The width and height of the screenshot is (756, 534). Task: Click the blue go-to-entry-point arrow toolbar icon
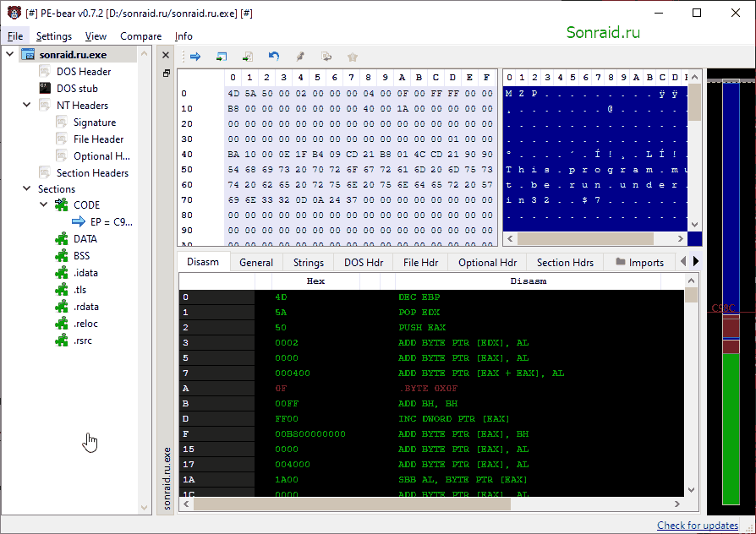pyautogui.click(x=195, y=57)
